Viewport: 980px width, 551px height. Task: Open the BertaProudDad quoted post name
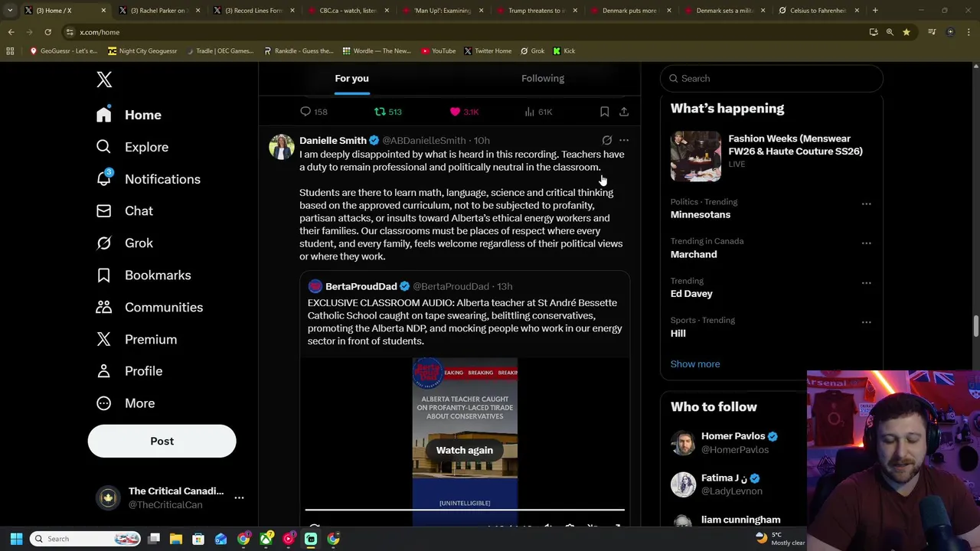pos(361,286)
